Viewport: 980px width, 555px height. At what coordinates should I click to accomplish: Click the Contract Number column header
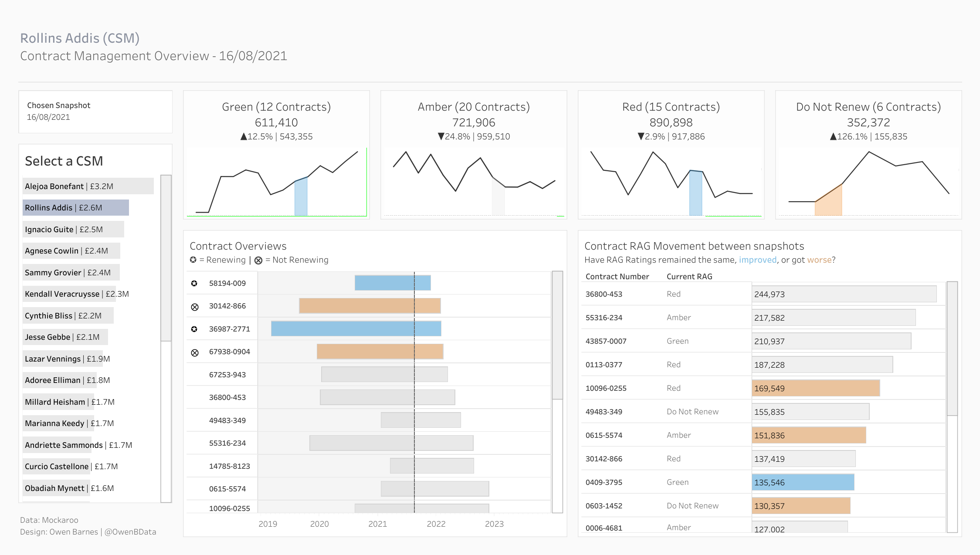tap(617, 276)
